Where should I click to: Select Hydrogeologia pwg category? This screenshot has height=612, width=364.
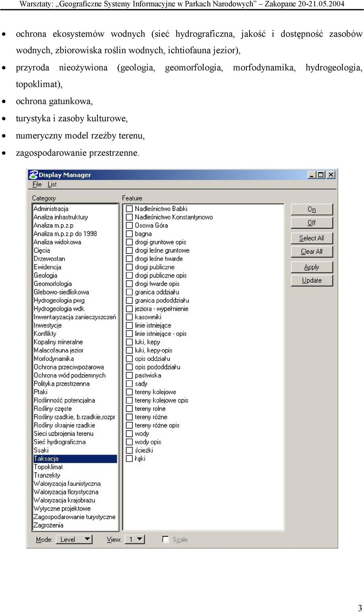coord(59,300)
